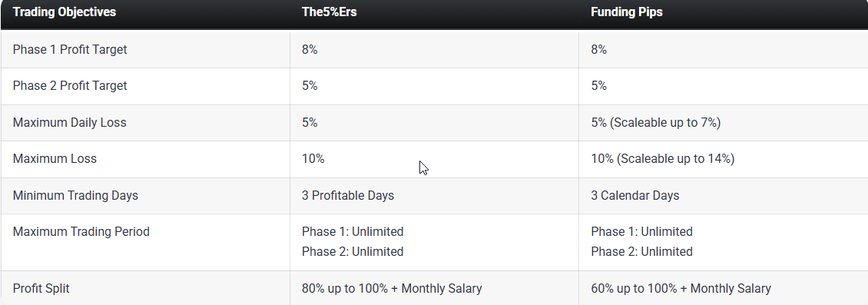Click the Trading Objectives column header
This screenshot has height=305, width=868.
click(x=65, y=12)
